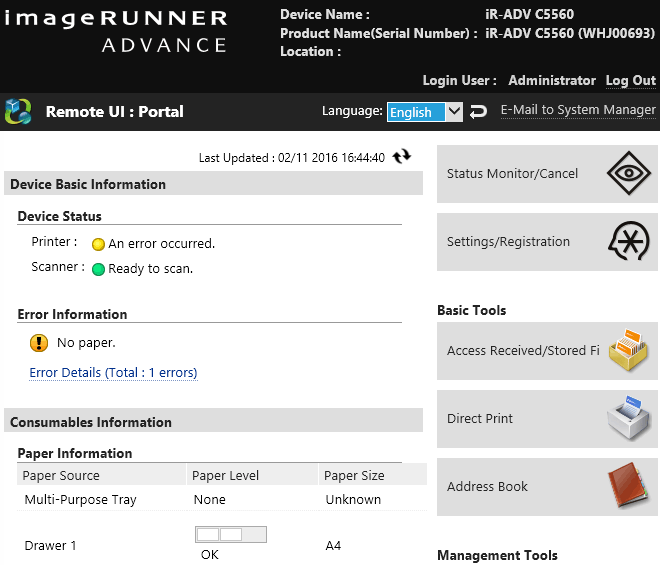This screenshot has width=660, height=565.
Task: Click the 'Basic Tools' heading
Action: [x=471, y=310]
